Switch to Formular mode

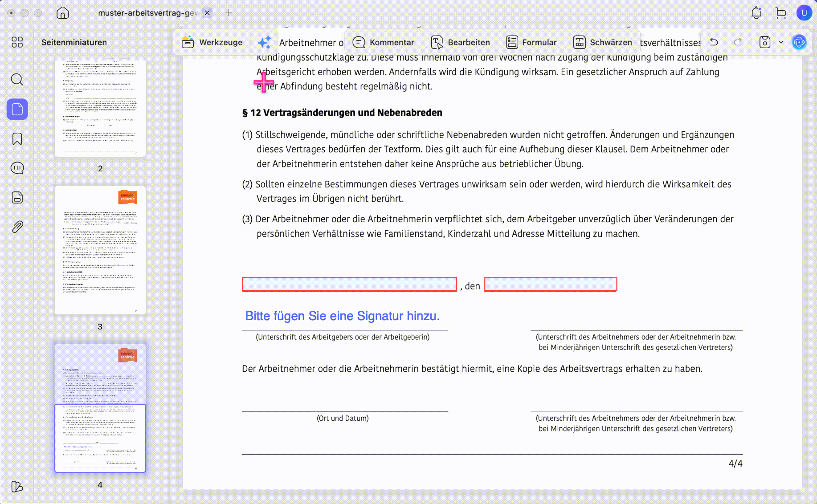531,42
